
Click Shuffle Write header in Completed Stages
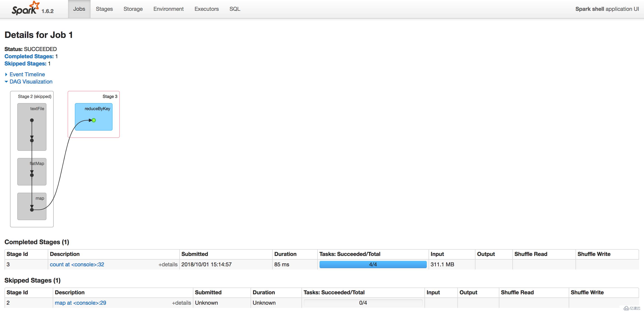[594, 254]
